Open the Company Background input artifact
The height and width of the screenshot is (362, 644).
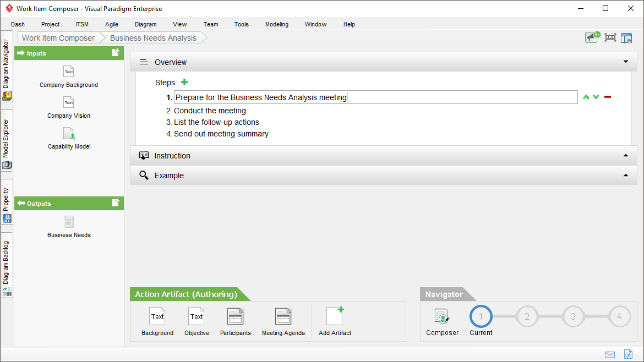tap(69, 77)
